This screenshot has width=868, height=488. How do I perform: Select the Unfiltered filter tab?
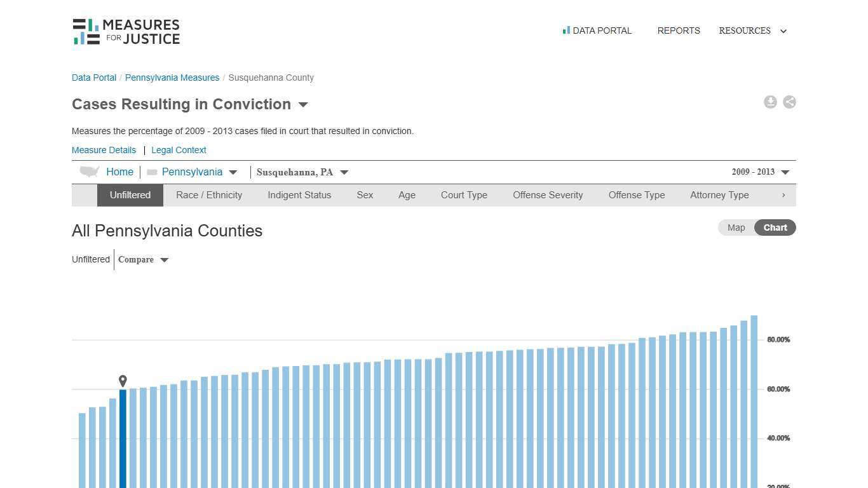pos(130,195)
